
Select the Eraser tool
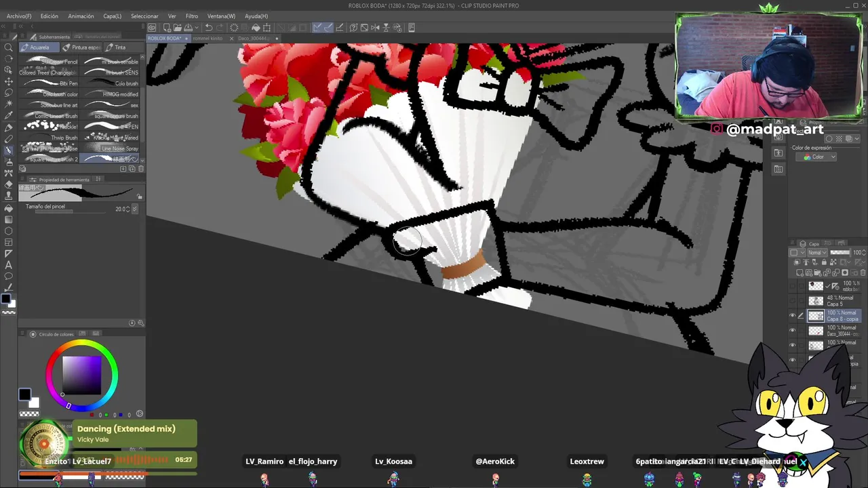(9, 184)
